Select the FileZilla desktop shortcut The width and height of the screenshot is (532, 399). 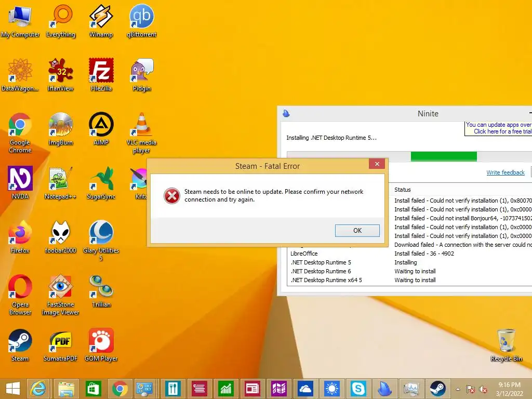pos(101,75)
